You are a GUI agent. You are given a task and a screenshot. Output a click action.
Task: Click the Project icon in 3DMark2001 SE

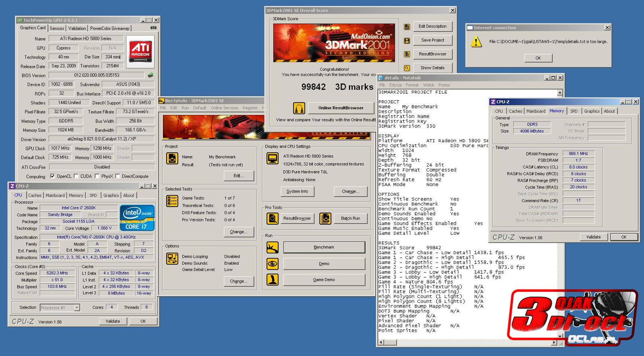pyautogui.click(x=172, y=158)
